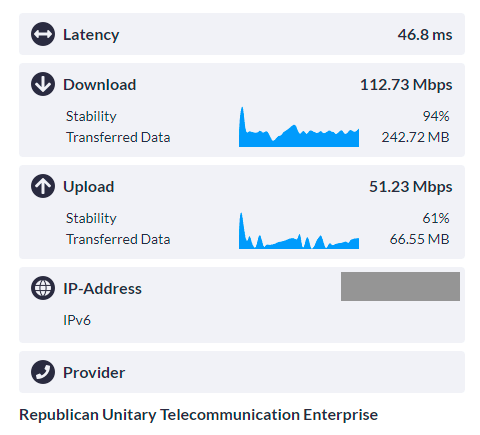Click the Upload up-arrow icon

(43, 186)
